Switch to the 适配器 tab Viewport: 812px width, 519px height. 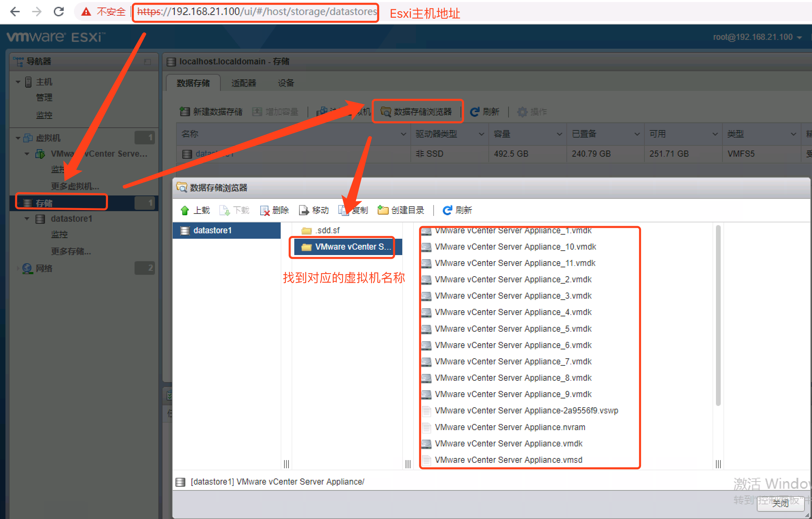244,83
